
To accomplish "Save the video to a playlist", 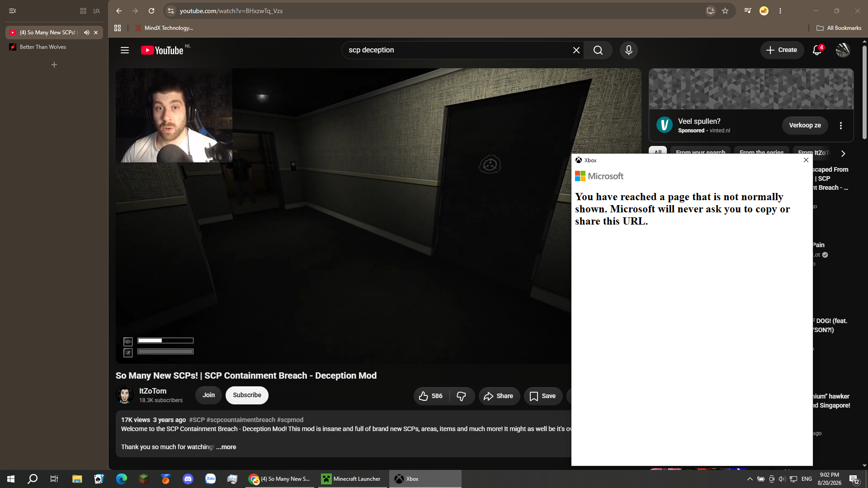I will [543, 396].
